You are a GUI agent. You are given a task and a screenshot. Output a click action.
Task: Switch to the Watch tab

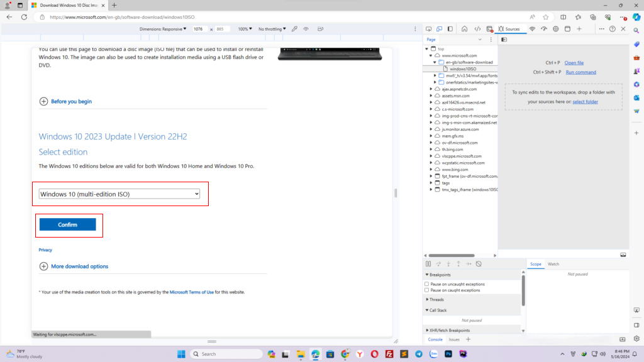[553, 263]
